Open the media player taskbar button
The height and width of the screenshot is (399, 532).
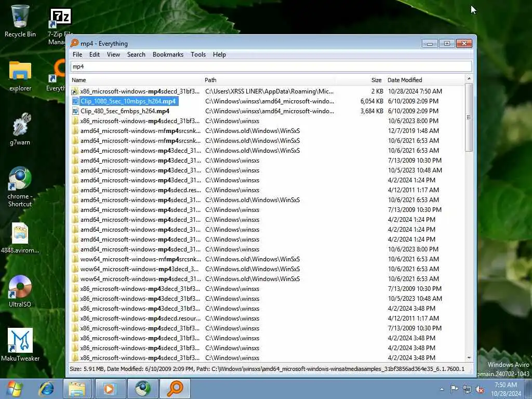pos(109,389)
